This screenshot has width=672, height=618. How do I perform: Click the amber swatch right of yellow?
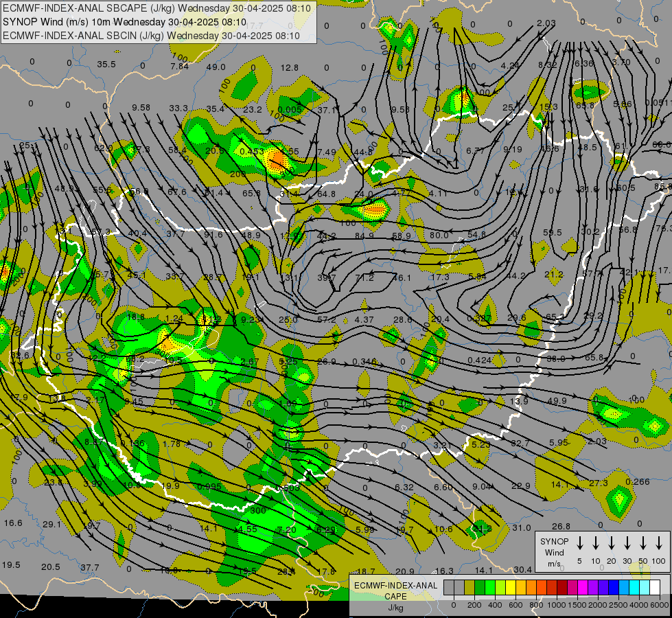(521, 587)
